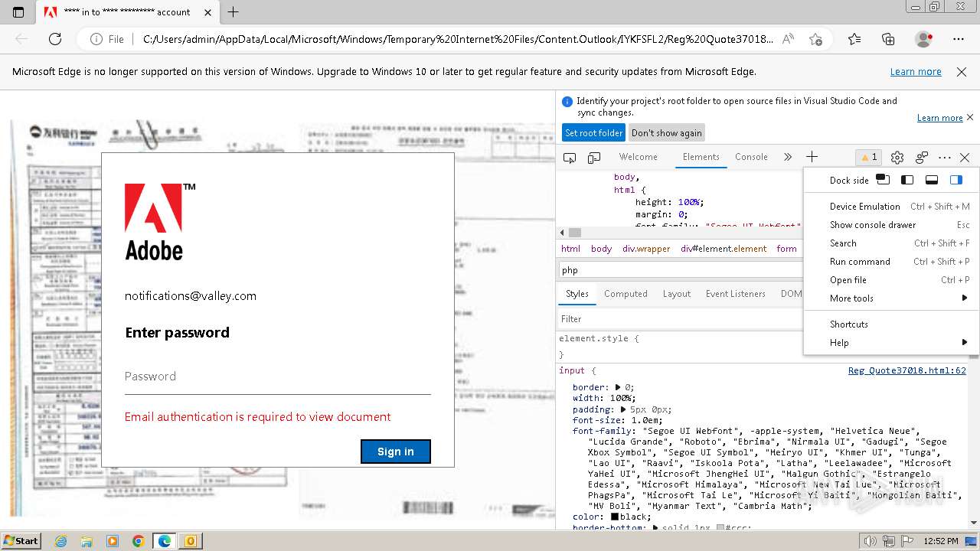The height and width of the screenshot is (551, 980).
Task: Click the php search field
Action: click(680, 270)
